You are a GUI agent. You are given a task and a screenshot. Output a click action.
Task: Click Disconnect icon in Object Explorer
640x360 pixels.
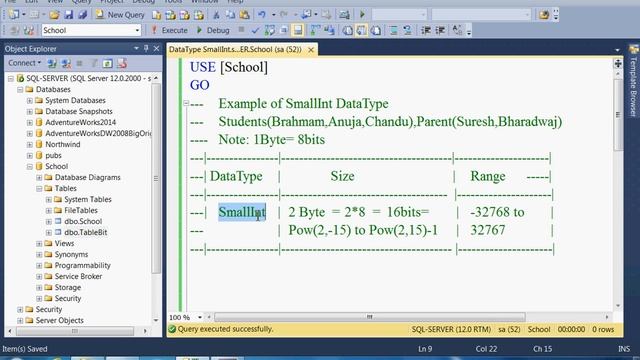click(66, 64)
